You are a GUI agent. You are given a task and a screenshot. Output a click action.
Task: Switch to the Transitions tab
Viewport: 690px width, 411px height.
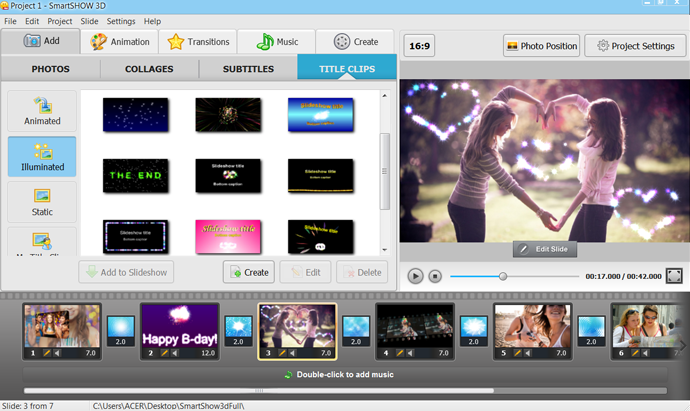pyautogui.click(x=198, y=42)
